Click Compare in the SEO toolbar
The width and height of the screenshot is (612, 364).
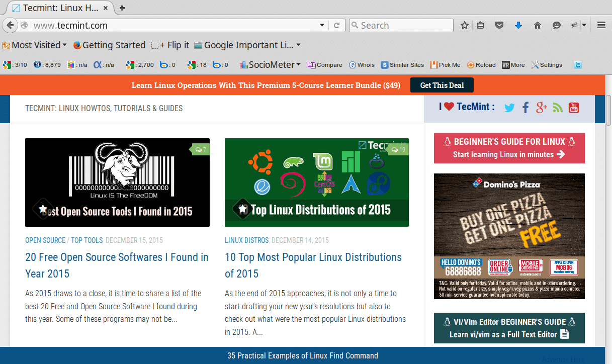pos(325,65)
